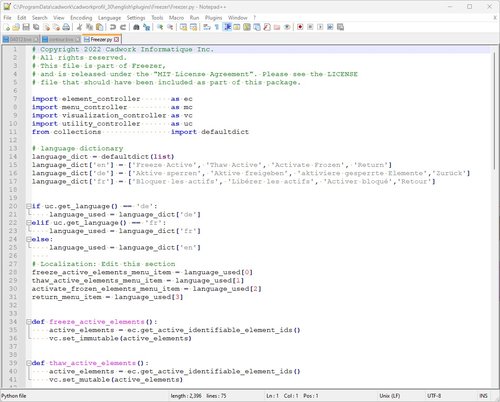Switch to the contour file tab
500x402 pixels.
[x=61, y=39]
